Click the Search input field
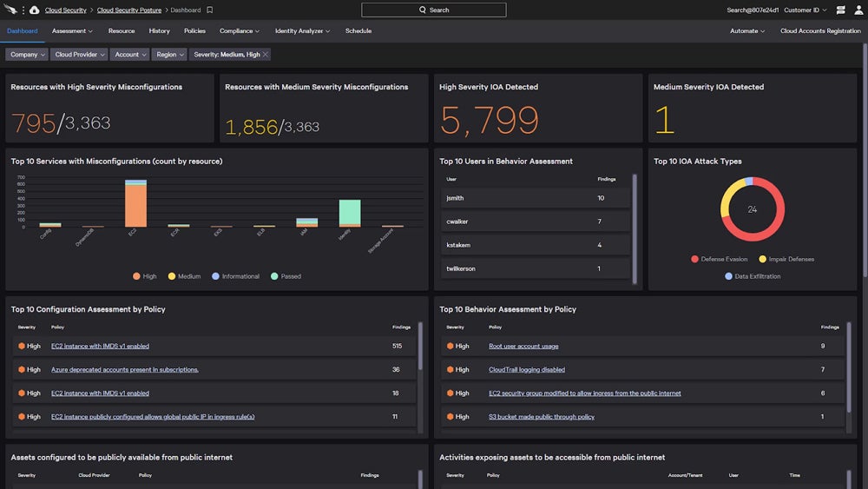 (x=434, y=10)
